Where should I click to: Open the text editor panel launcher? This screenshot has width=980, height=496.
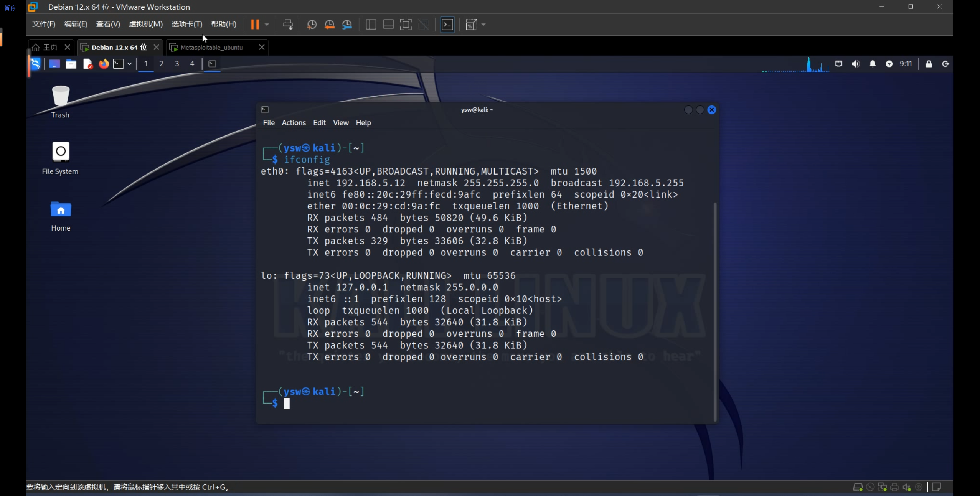coord(88,64)
